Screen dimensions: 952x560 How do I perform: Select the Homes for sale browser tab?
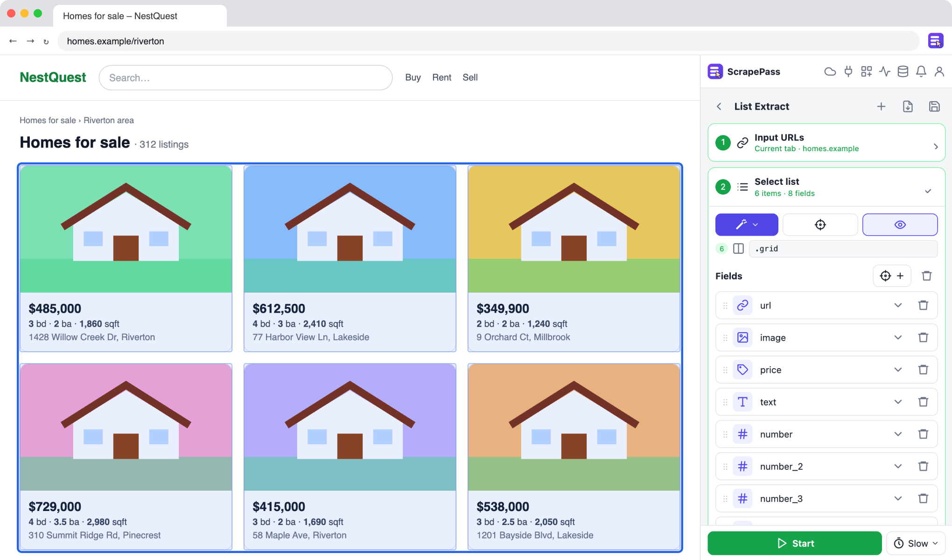point(140,16)
